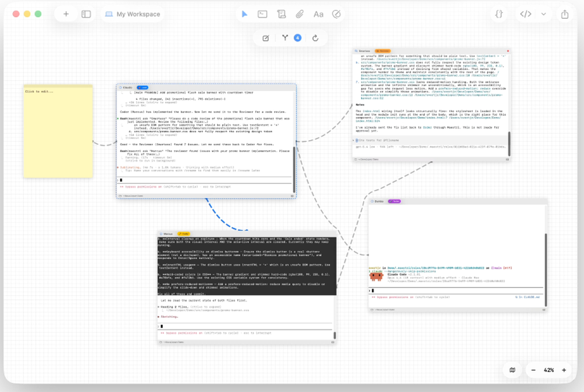This screenshot has width=584, height=392.
Task: Expand the Smartass card corner control
Action: pos(507,159)
